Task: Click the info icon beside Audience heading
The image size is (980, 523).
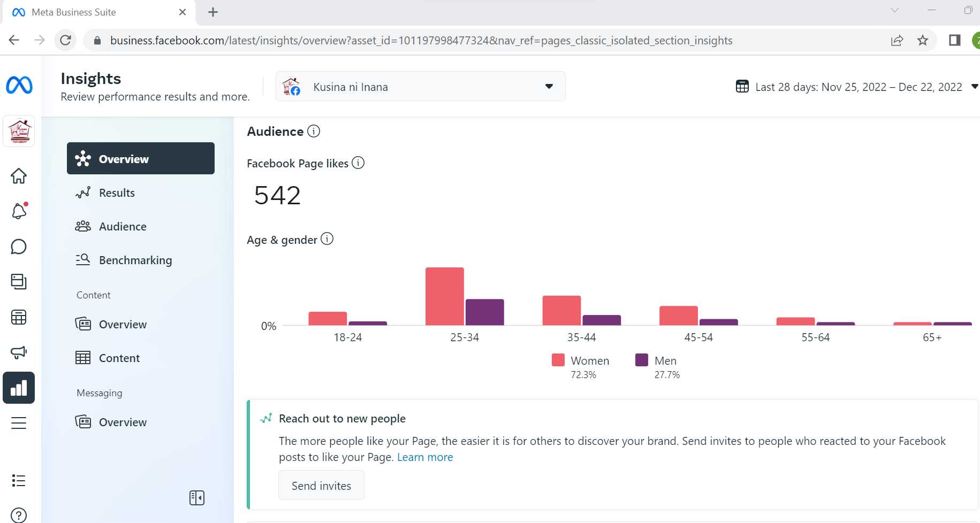Action: [x=314, y=131]
